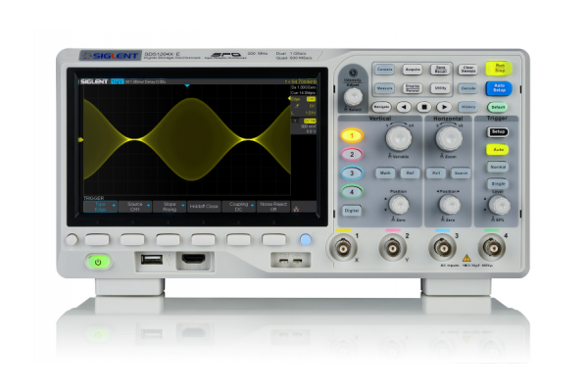The height and width of the screenshot is (392, 588).
Task: Select the Single trigger mode button
Action: 498,184
